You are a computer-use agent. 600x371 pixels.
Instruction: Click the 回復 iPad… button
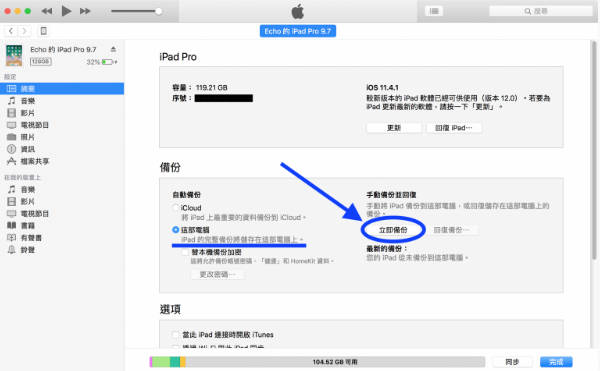click(x=454, y=128)
